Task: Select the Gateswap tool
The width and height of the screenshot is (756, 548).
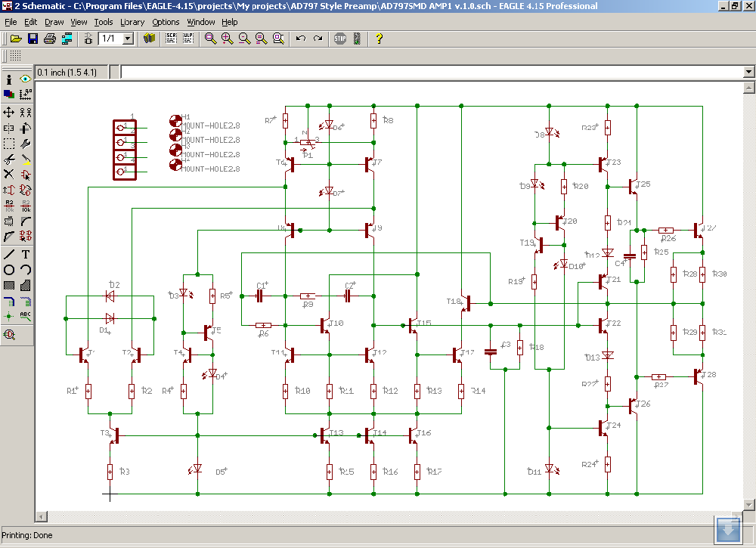Action: (26, 190)
